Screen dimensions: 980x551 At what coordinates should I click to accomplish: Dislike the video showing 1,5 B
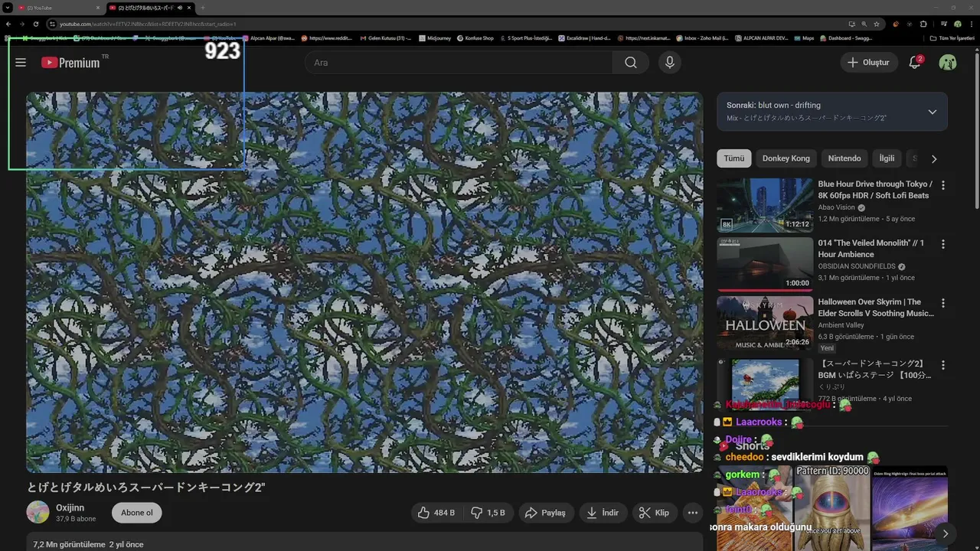(488, 513)
